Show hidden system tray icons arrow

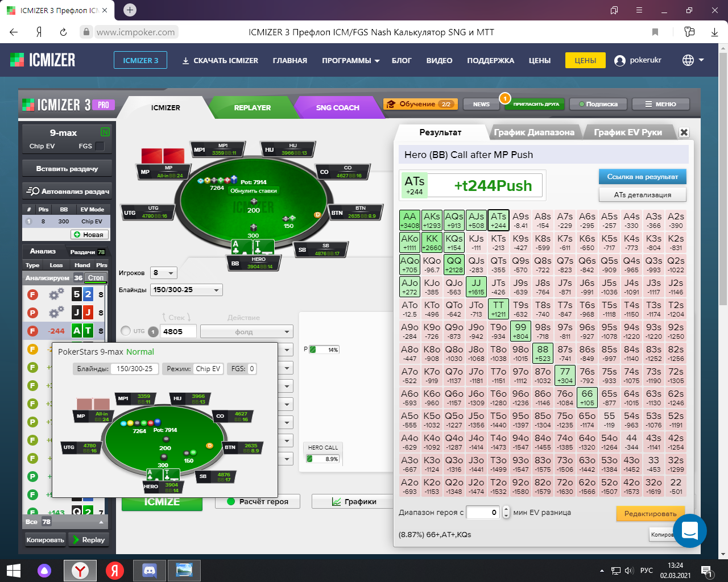602,571
